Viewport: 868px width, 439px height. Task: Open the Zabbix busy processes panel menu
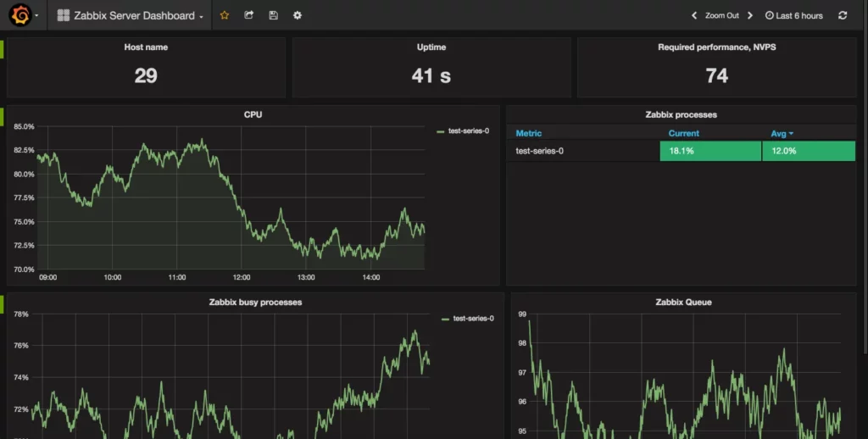[x=255, y=303]
